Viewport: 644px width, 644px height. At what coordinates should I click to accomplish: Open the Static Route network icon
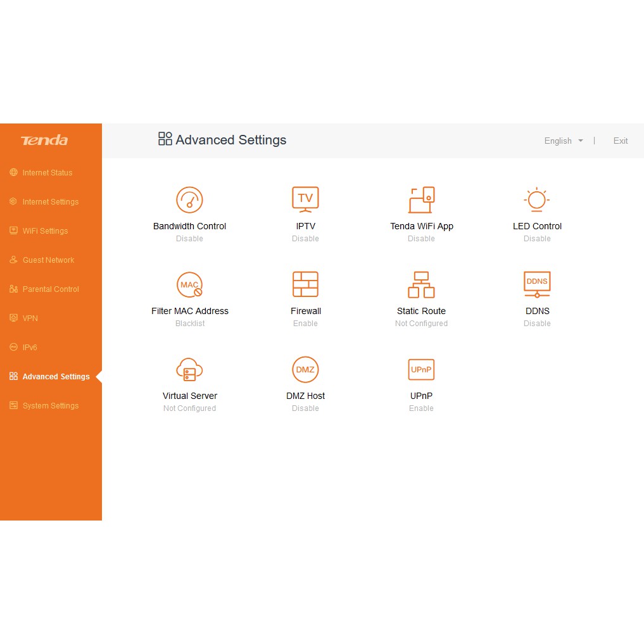pos(421,285)
